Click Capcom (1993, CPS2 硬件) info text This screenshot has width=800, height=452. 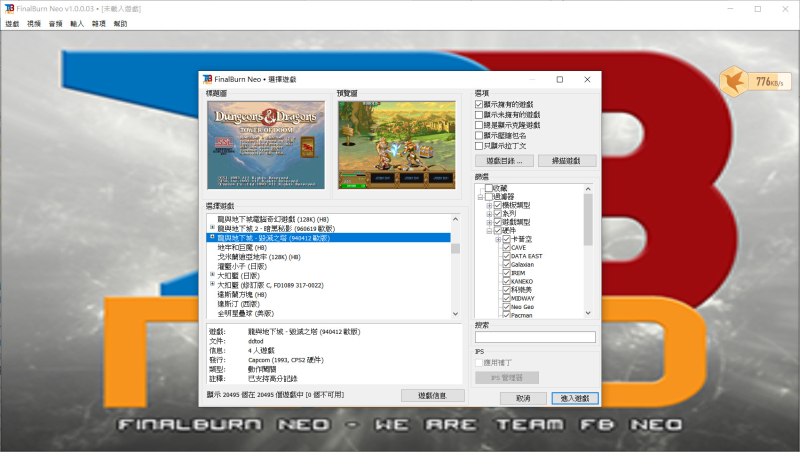pos(286,360)
